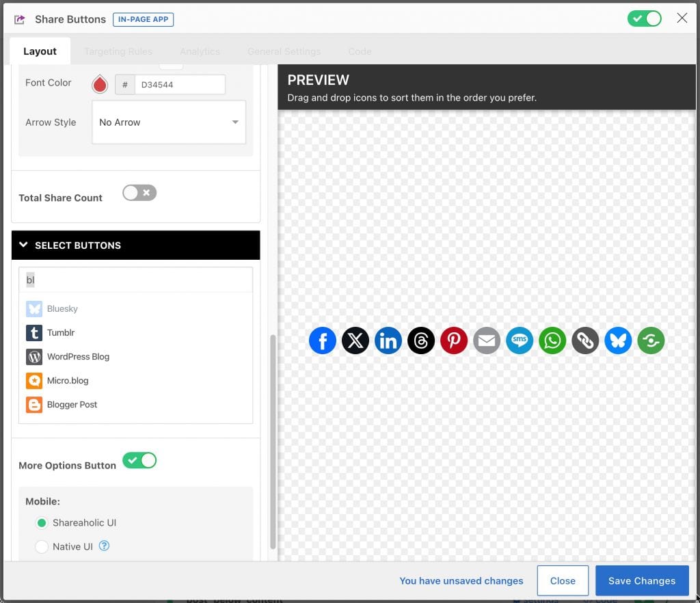Click the left panel vertical scrollbar
Image resolution: width=700 pixels, height=603 pixels.
pyautogui.click(x=273, y=442)
